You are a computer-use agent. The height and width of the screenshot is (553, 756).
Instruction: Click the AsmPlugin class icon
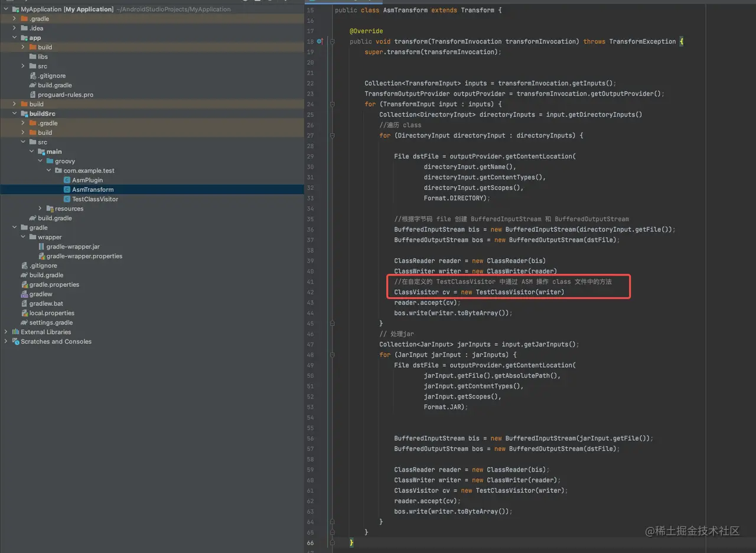tap(67, 180)
